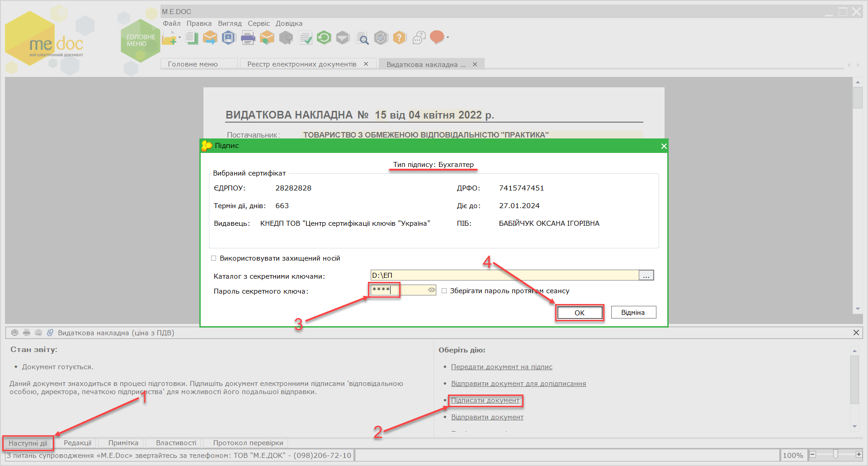Click the actions list scrollbar thumb

pos(854,379)
